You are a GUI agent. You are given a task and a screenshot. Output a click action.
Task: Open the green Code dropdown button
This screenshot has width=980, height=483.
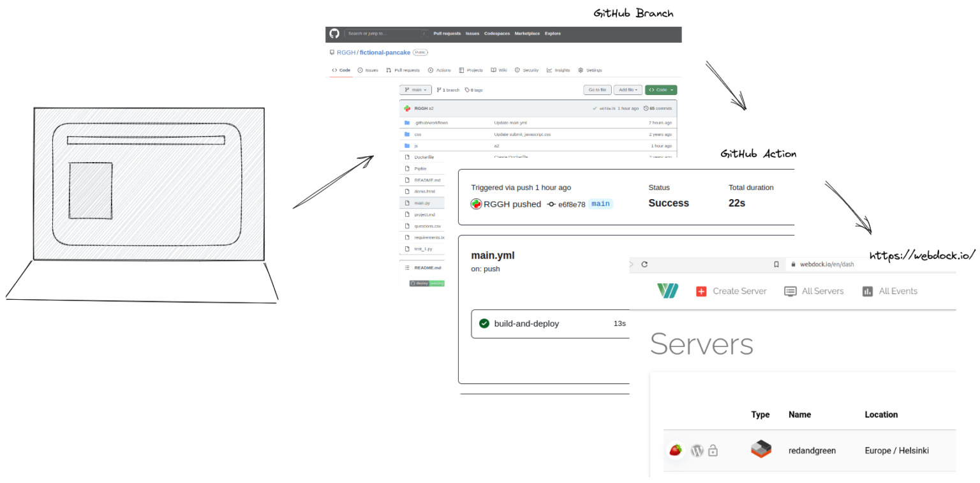tap(661, 90)
